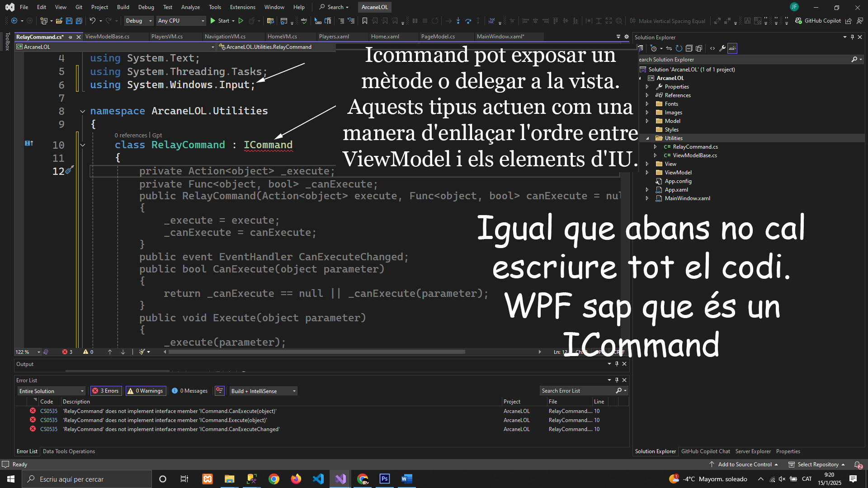Click the Start debugging button
868x488 pixels.
point(220,21)
